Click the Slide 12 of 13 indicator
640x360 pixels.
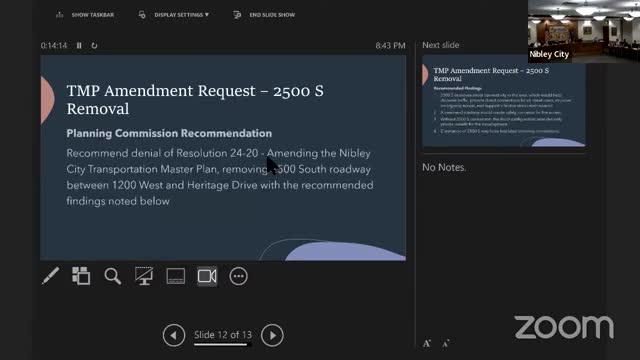[223, 335]
